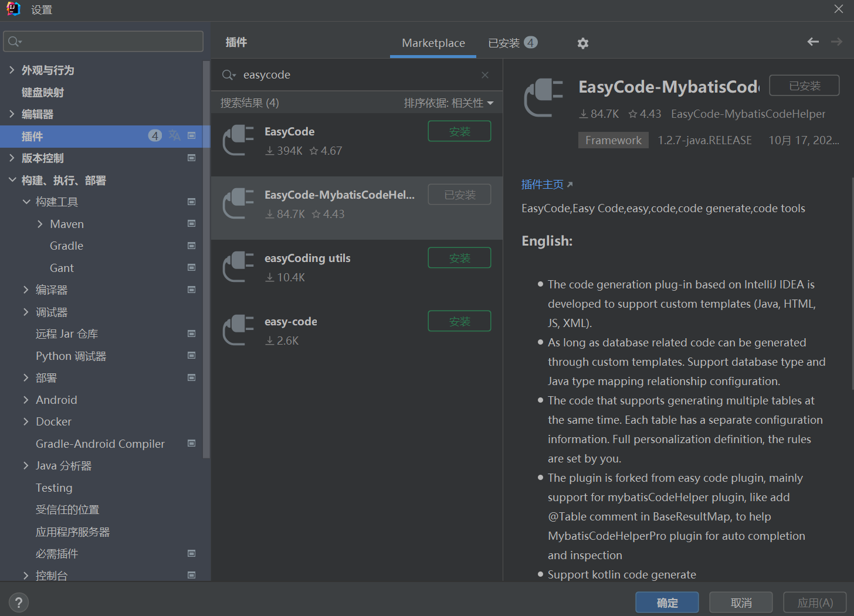Click the project-level icon beside Maven
This screenshot has height=616, width=854.
pyautogui.click(x=191, y=223)
